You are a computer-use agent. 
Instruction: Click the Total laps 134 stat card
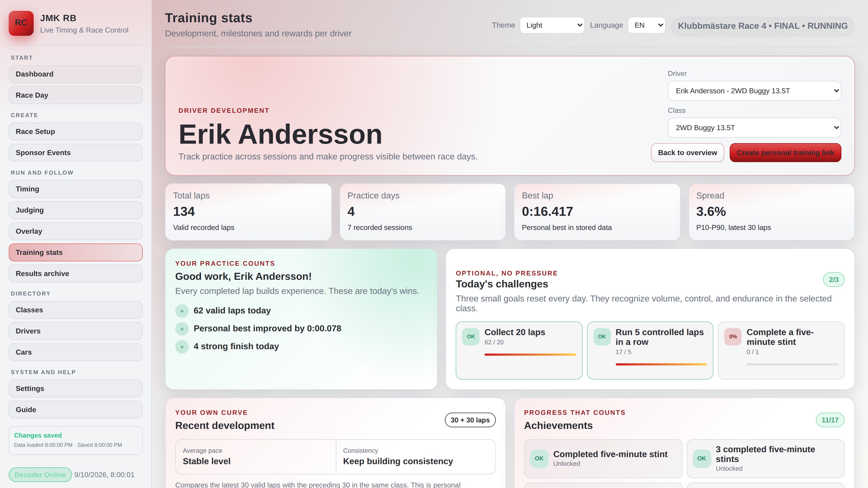[248, 212]
